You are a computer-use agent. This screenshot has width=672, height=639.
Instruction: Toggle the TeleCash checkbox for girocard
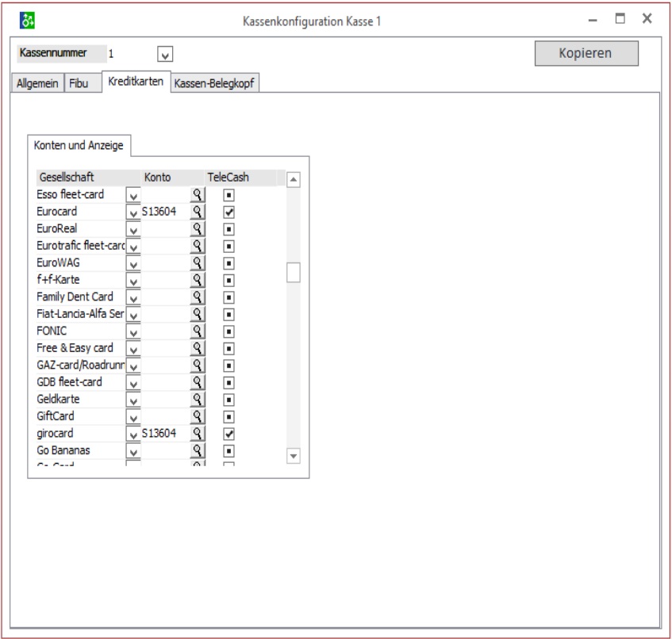[x=228, y=433]
